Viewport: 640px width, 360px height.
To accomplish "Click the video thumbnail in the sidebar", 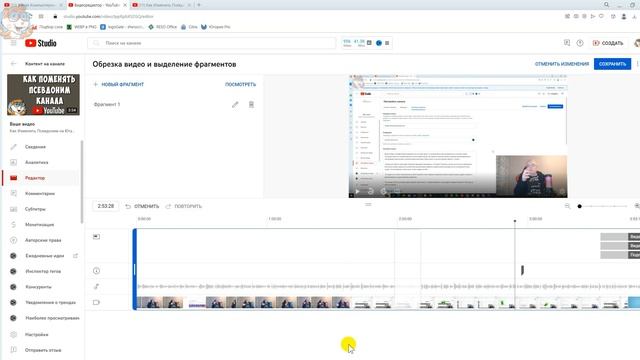I will coord(43,95).
